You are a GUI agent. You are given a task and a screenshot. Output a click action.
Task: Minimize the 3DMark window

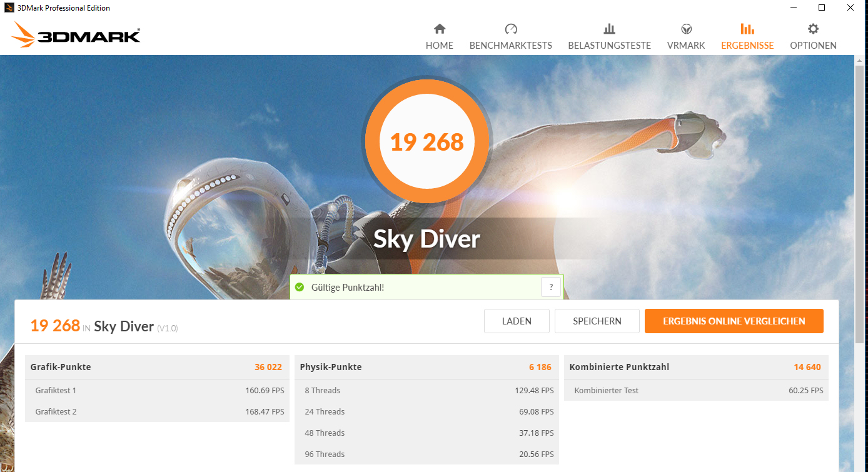(793, 8)
